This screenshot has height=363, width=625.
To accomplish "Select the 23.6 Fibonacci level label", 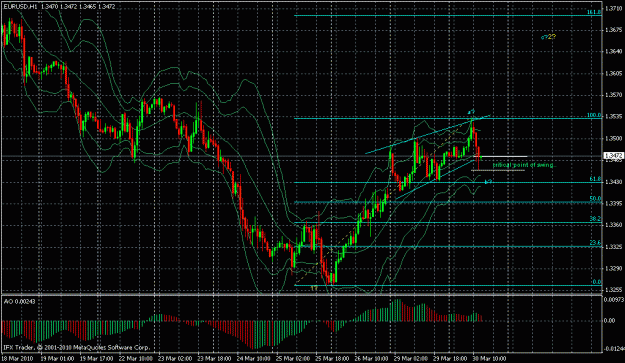I will coord(595,243).
